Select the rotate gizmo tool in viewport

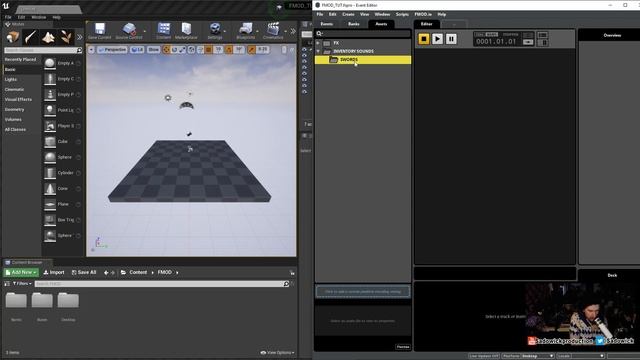(x=174, y=50)
